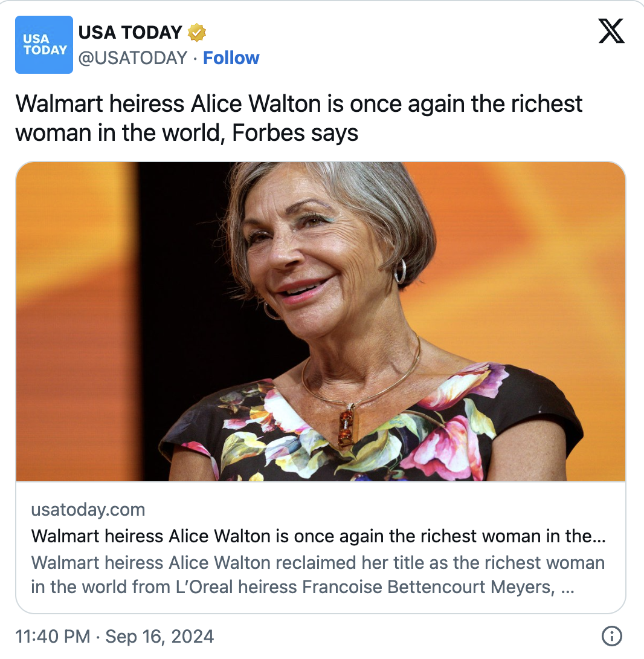Click the Sep 16, 2024 date

tap(159, 637)
